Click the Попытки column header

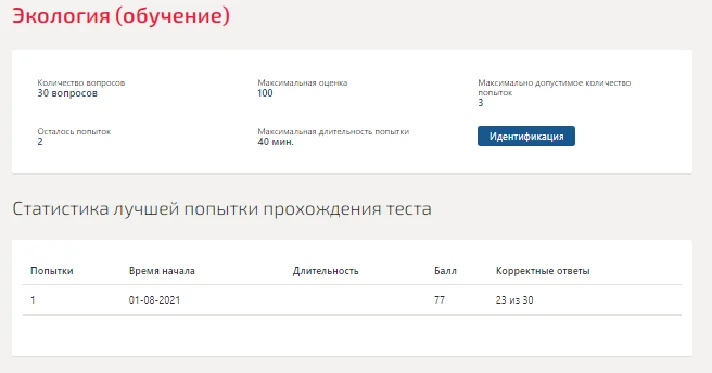(52, 271)
